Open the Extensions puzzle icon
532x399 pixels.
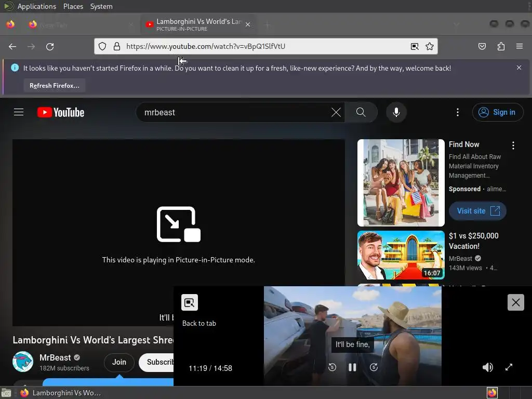click(501, 46)
